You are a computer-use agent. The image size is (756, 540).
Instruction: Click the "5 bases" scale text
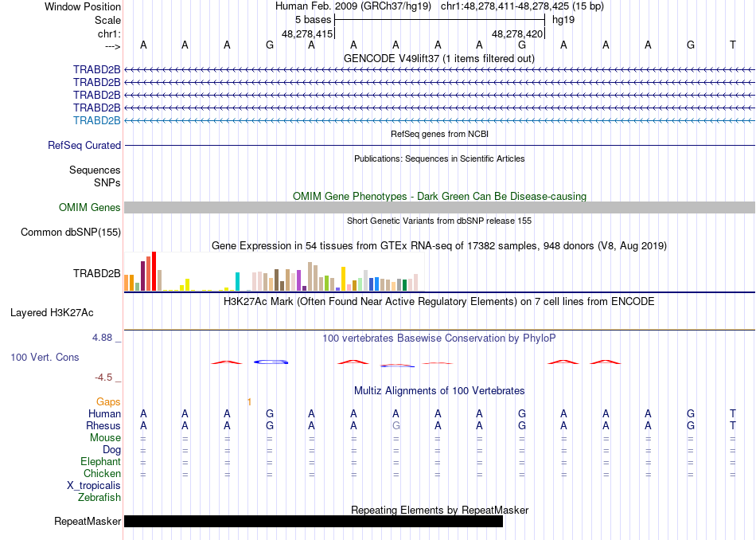[313, 20]
